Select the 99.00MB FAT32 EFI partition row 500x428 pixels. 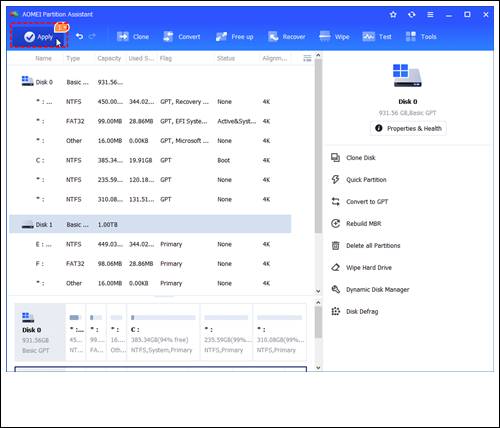150,121
